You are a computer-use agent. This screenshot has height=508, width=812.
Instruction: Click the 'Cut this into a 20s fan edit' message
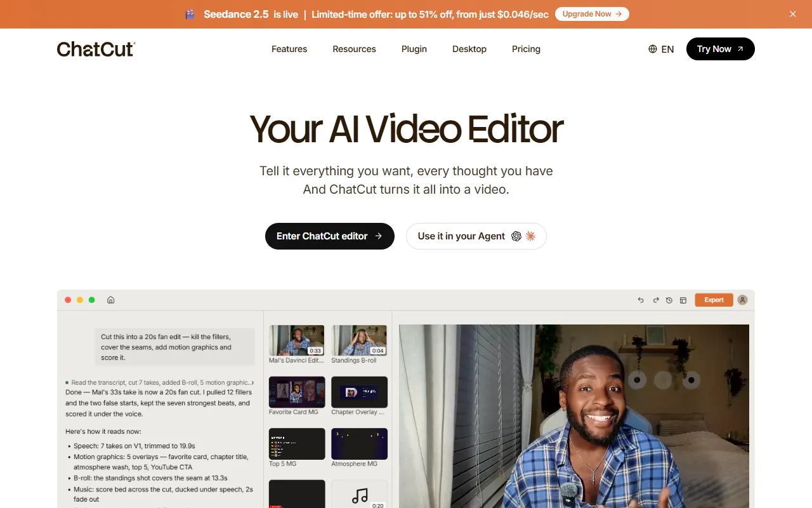point(175,347)
